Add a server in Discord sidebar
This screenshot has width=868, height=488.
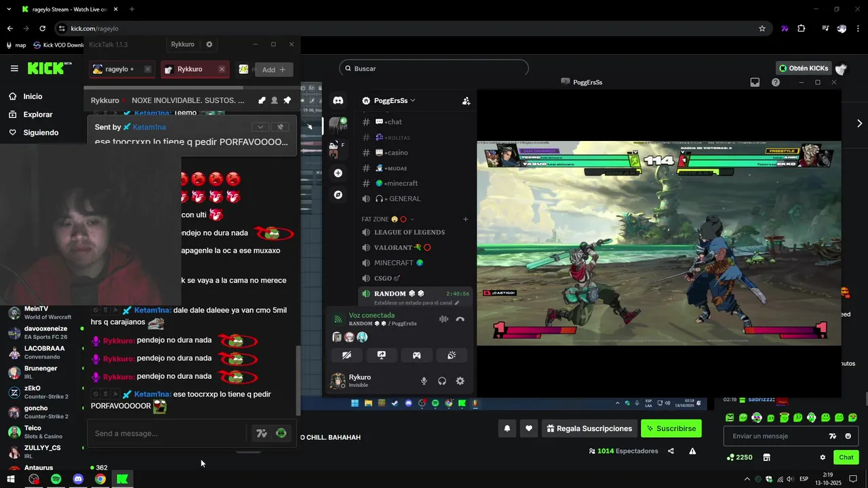tap(338, 173)
